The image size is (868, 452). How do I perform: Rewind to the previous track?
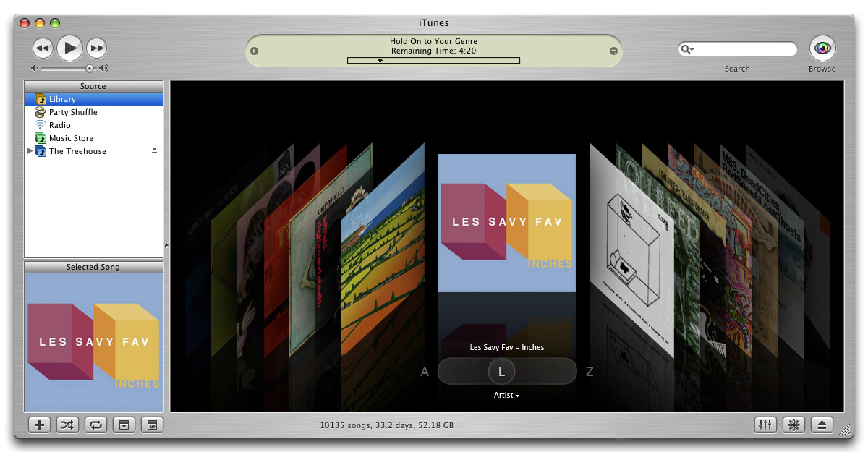[43, 48]
